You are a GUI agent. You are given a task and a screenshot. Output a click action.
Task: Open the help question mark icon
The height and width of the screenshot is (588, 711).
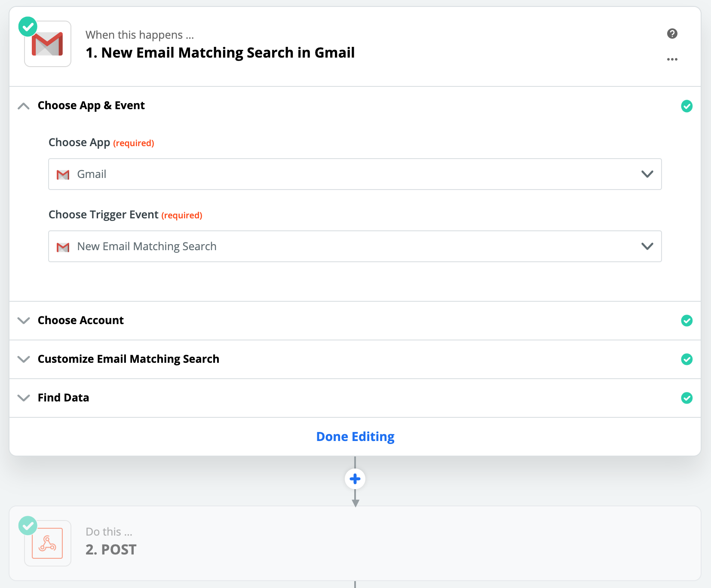pos(672,34)
